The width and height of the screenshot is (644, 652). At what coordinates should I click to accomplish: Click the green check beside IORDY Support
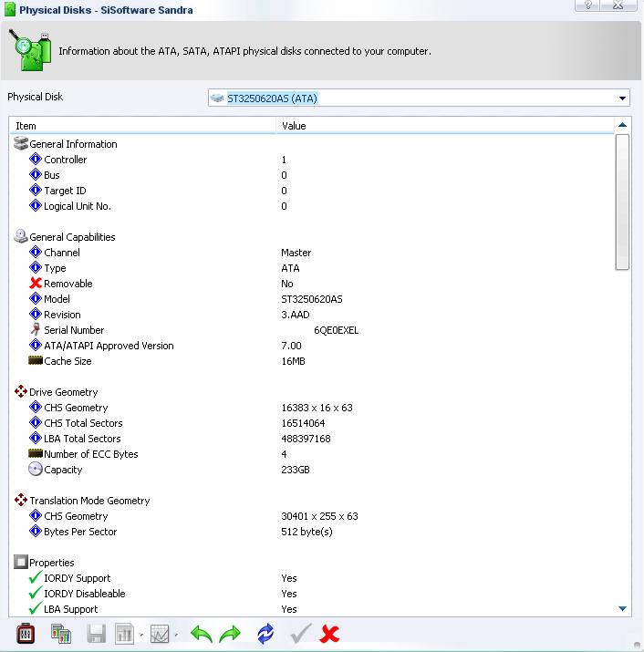pos(36,577)
